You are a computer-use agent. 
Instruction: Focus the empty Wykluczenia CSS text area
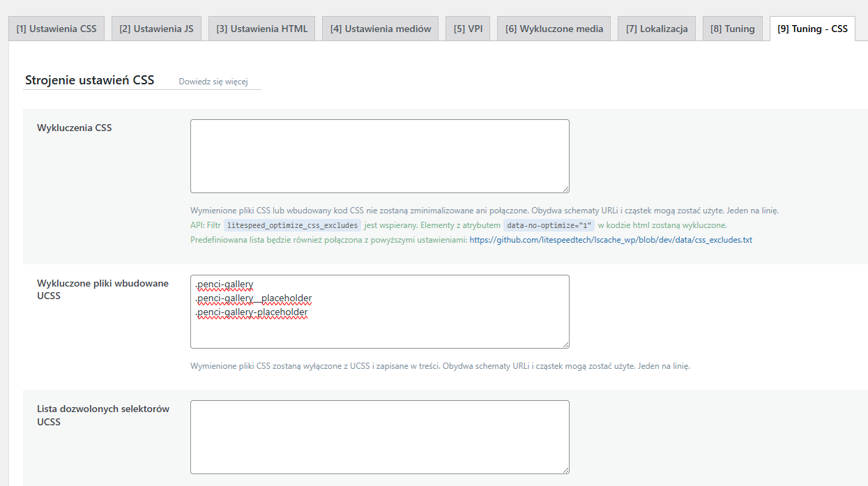[379, 155]
